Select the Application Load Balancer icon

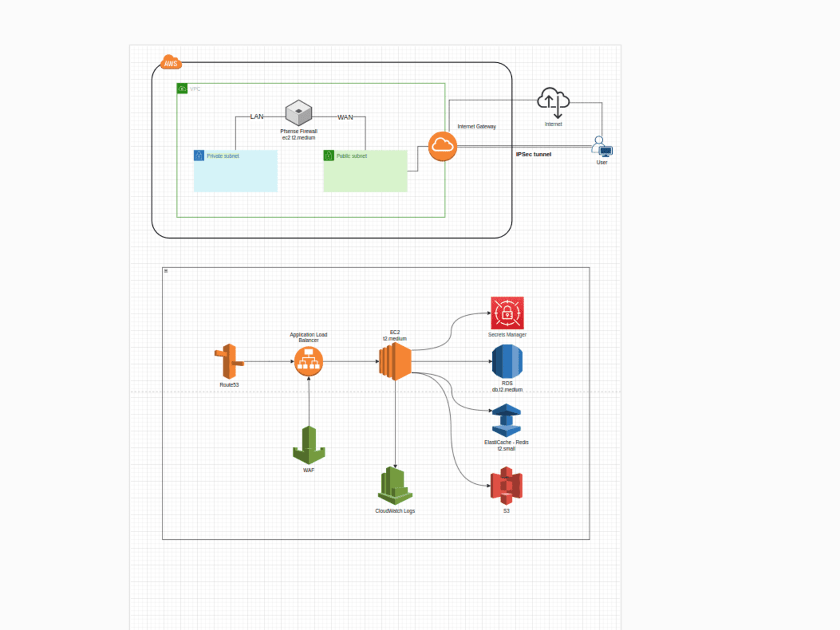[x=309, y=361]
